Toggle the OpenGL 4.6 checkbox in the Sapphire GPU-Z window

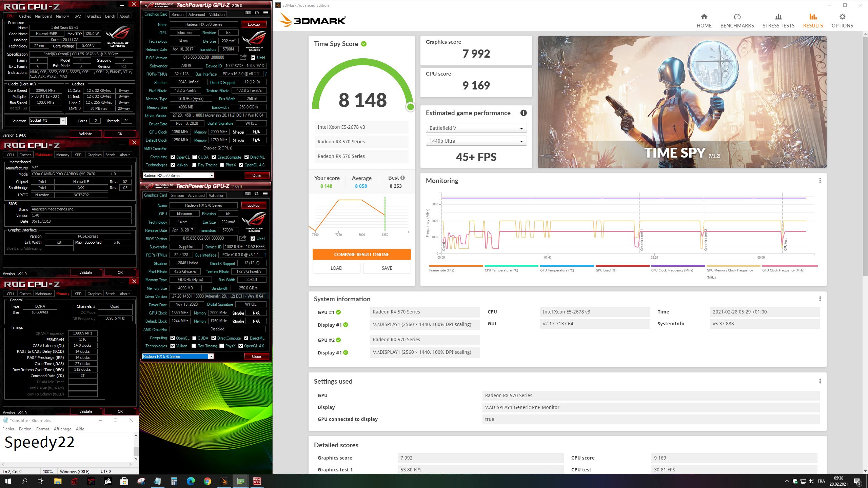click(x=241, y=346)
